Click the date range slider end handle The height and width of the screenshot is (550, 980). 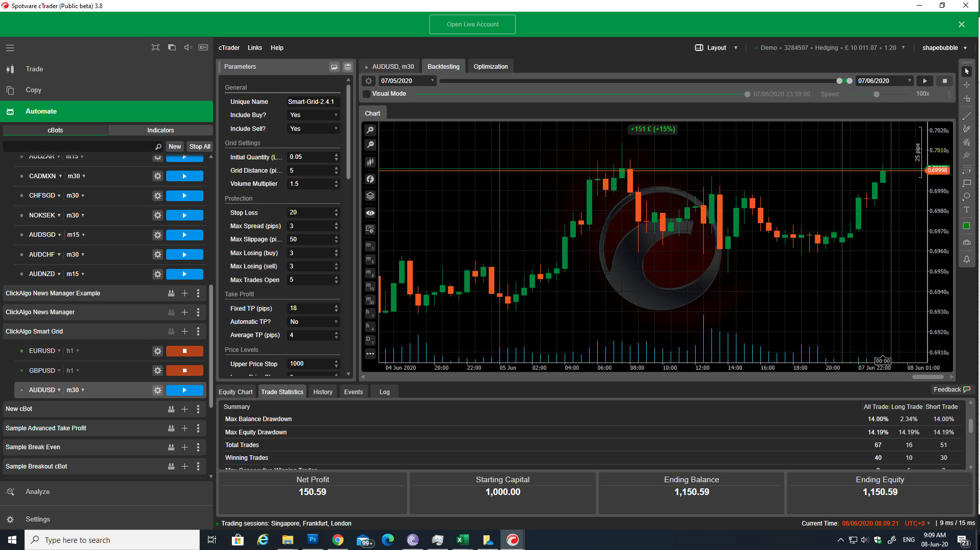point(849,81)
